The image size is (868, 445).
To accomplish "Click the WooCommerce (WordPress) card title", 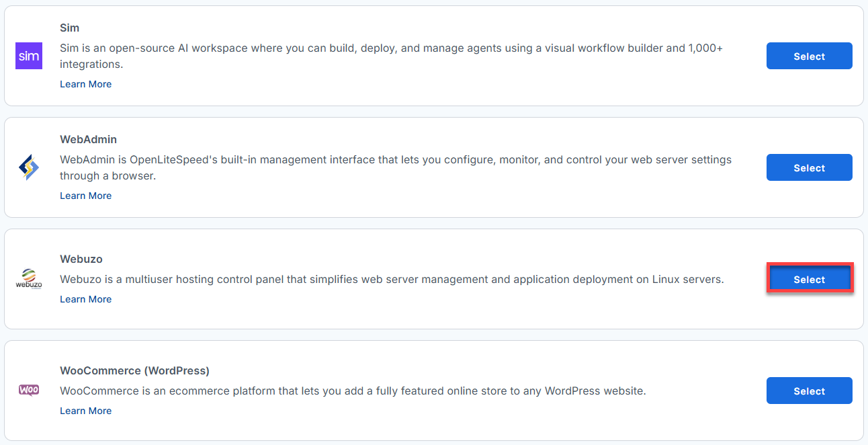I will pyautogui.click(x=134, y=370).
